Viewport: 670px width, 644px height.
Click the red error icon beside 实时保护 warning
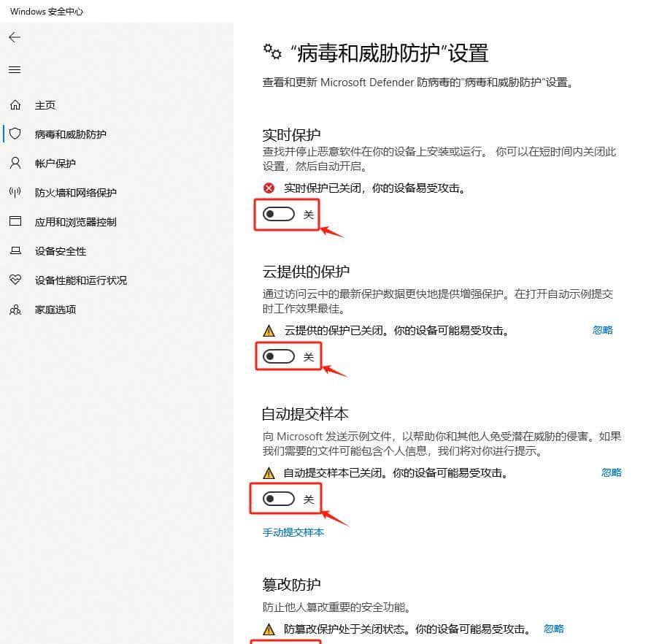(267, 188)
